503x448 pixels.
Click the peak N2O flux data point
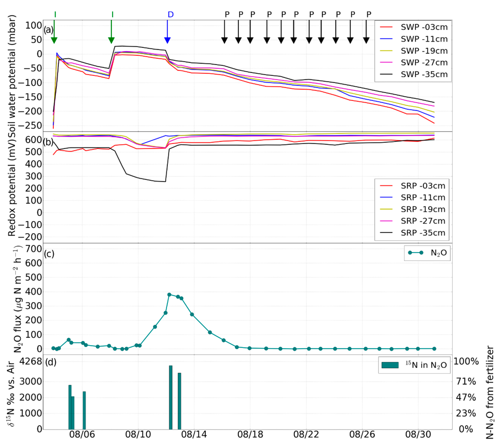pyautogui.click(x=169, y=295)
